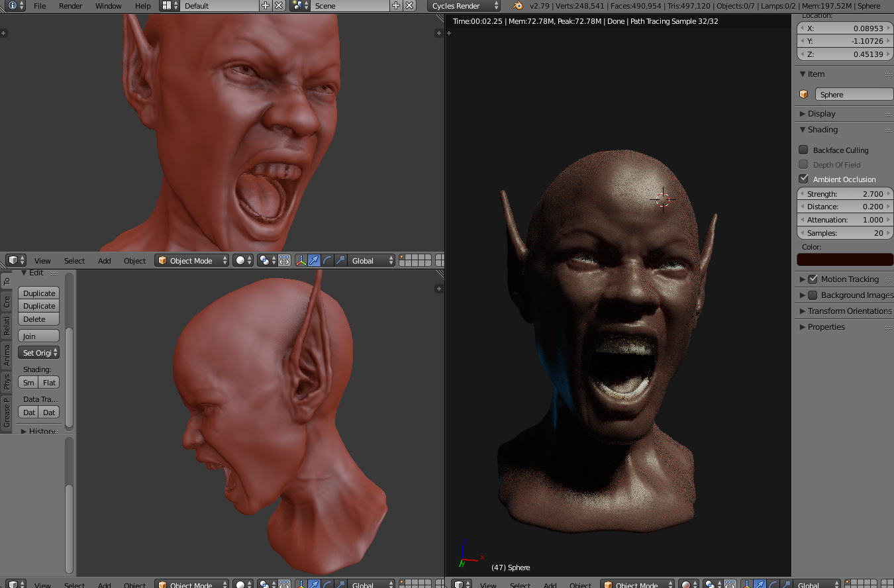894x588 pixels.
Task: Open top viewport shading sphere selector
Action: pos(243,260)
